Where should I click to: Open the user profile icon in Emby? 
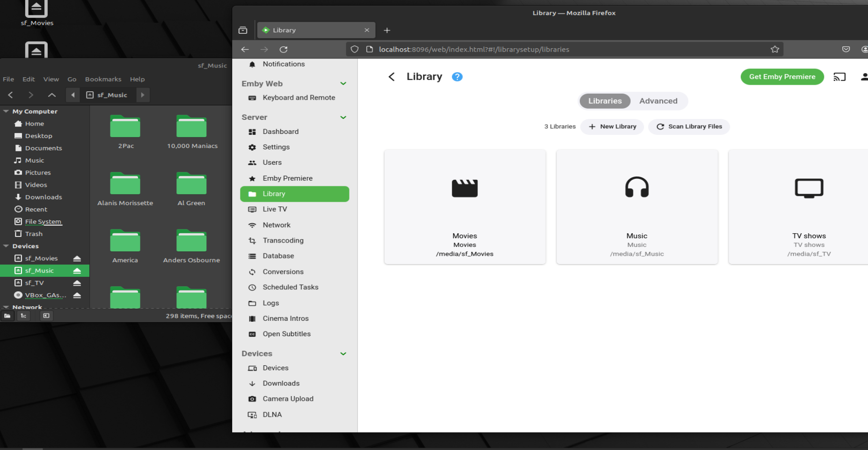864,77
